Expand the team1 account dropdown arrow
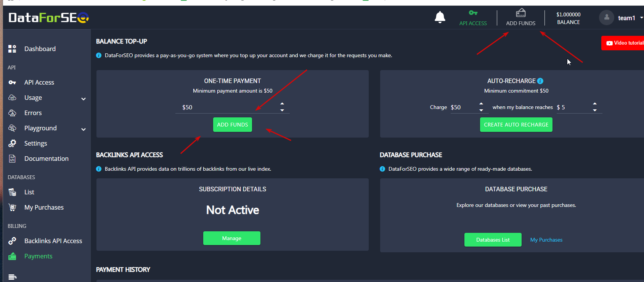644x282 pixels. [x=641, y=18]
